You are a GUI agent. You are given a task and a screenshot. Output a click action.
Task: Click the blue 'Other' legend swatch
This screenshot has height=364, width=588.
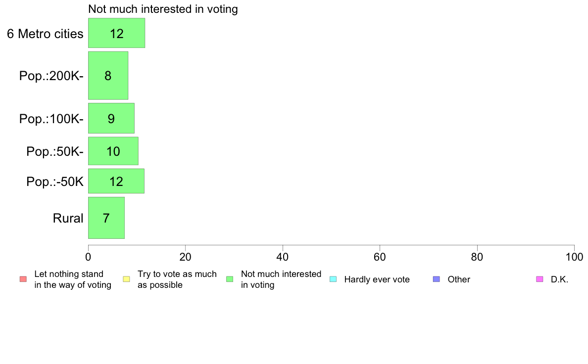437,279
